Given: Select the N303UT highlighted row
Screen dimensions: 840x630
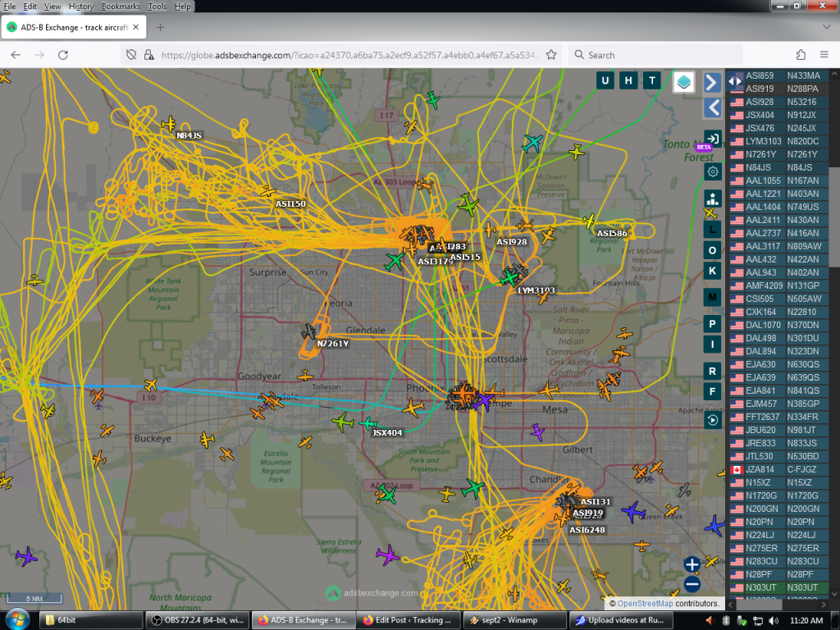Looking at the screenshot, I should (779, 587).
